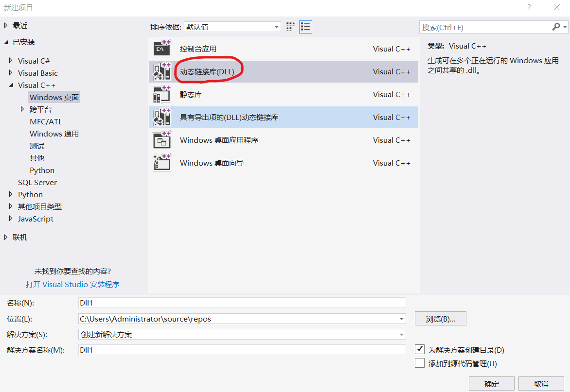Select 测试 tree item
570x392 pixels.
pyautogui.click(x=37, y=146)
